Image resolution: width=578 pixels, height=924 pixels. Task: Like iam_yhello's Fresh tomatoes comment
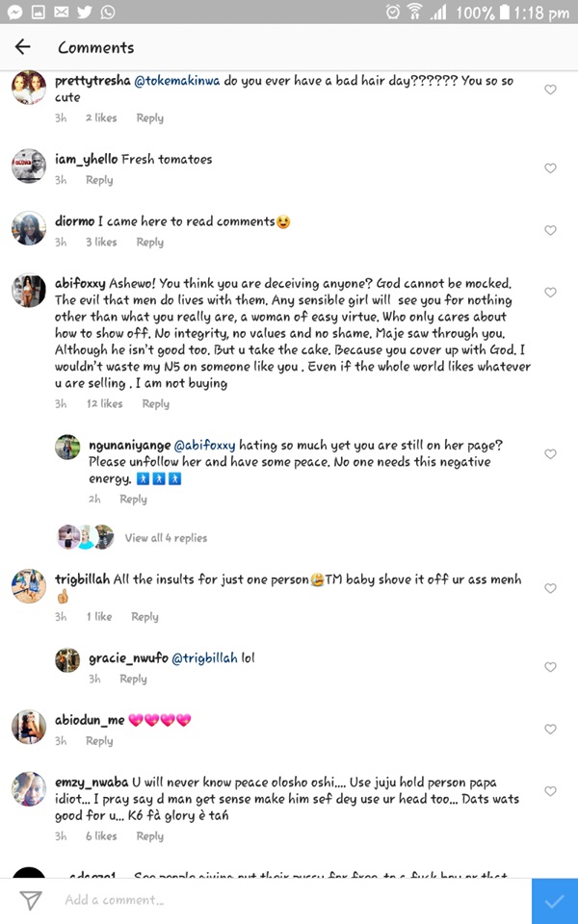point(550,168)
